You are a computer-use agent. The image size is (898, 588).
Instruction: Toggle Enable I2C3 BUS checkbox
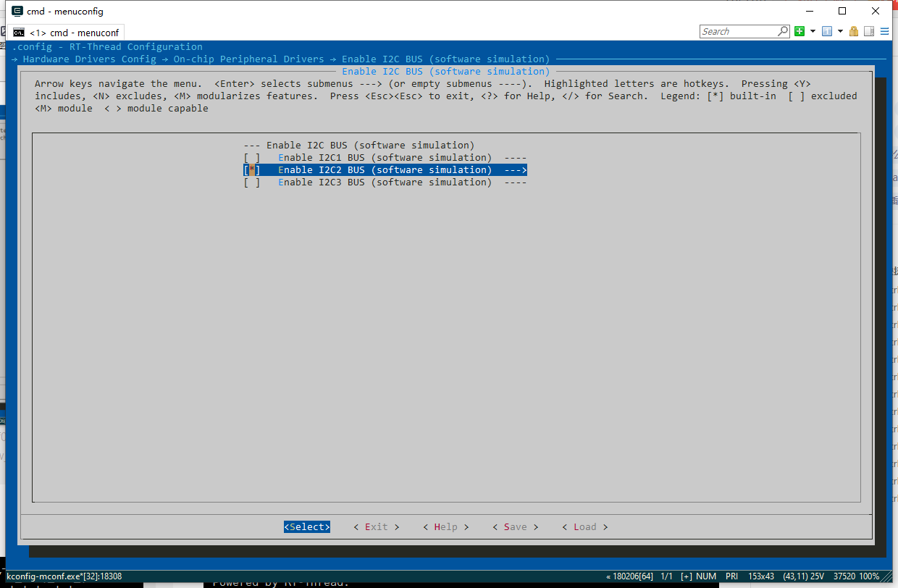(252, 182)
